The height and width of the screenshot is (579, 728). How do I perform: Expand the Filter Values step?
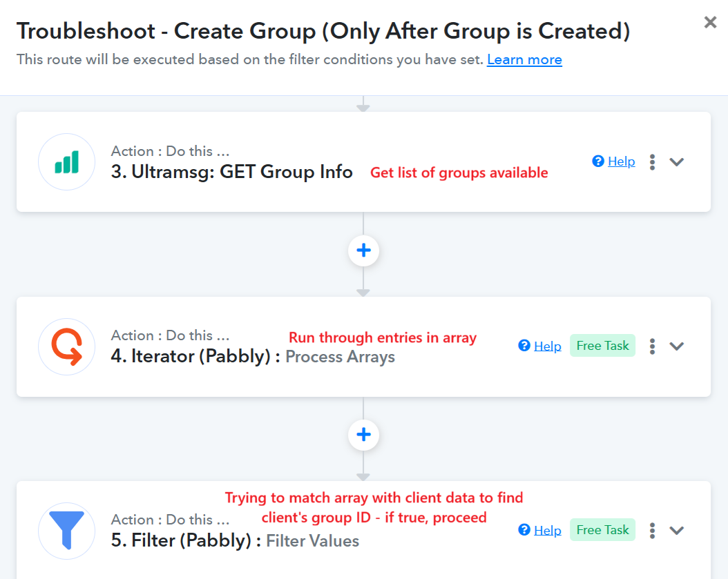coord(677,530)
